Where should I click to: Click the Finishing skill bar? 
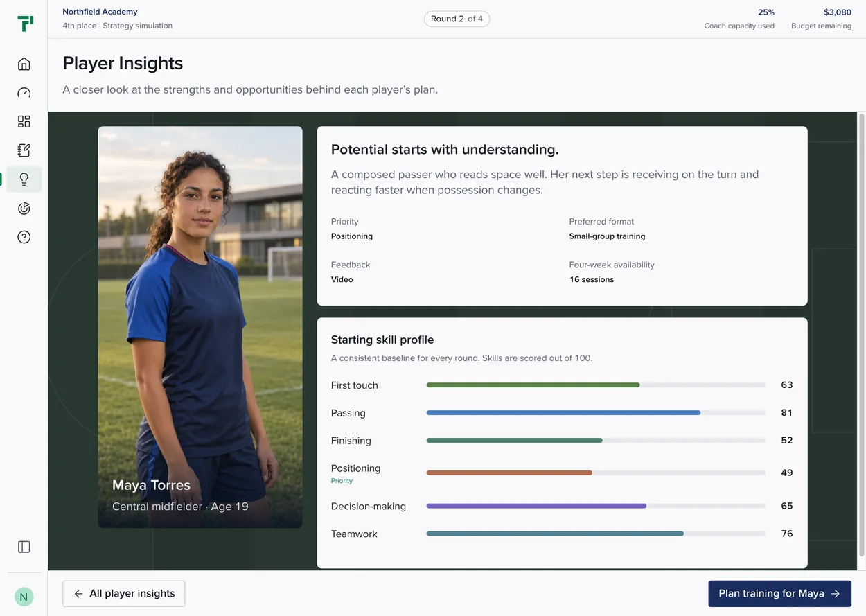coord(596,441)
